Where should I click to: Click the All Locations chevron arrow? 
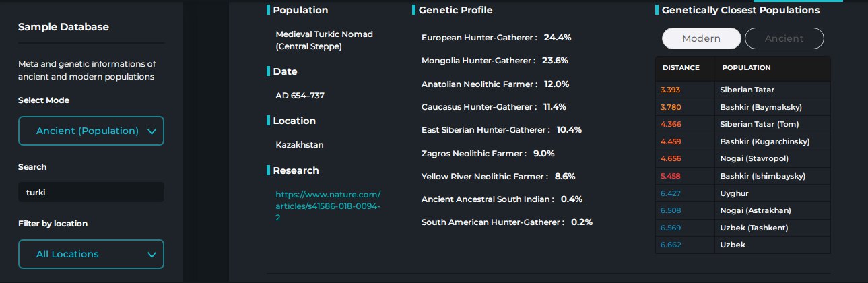[x=151, y=255]
